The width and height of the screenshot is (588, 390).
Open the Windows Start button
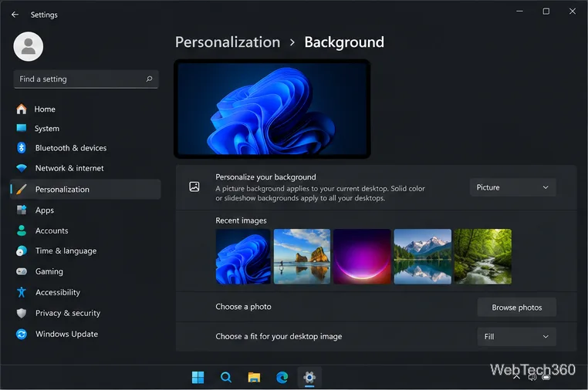(x=198, y=377)
